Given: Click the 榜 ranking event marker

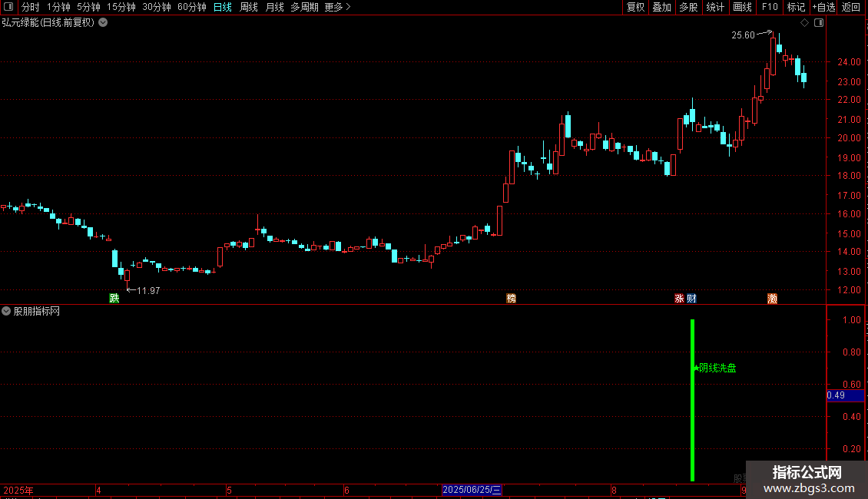Looking at the screenshot, I should [x=511, y=298].
